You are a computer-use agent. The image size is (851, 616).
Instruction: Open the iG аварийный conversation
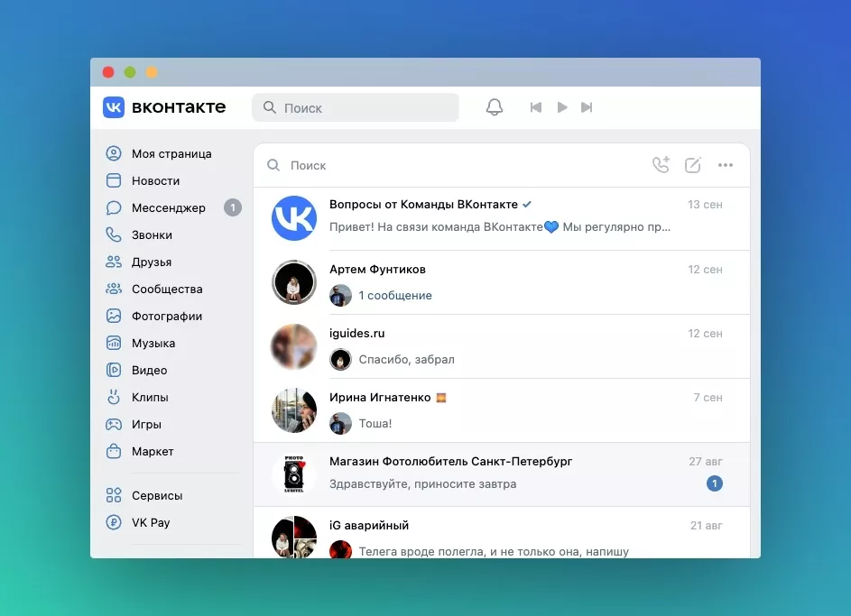click(x=502, y=532)
